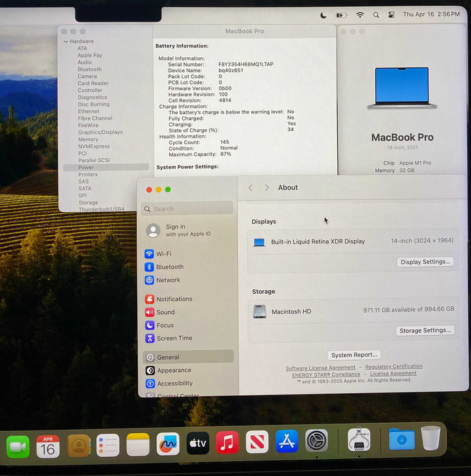The image size is (471, 476).
Task: Open ENERGY STAR Compliance link
Action: [326, 375]
